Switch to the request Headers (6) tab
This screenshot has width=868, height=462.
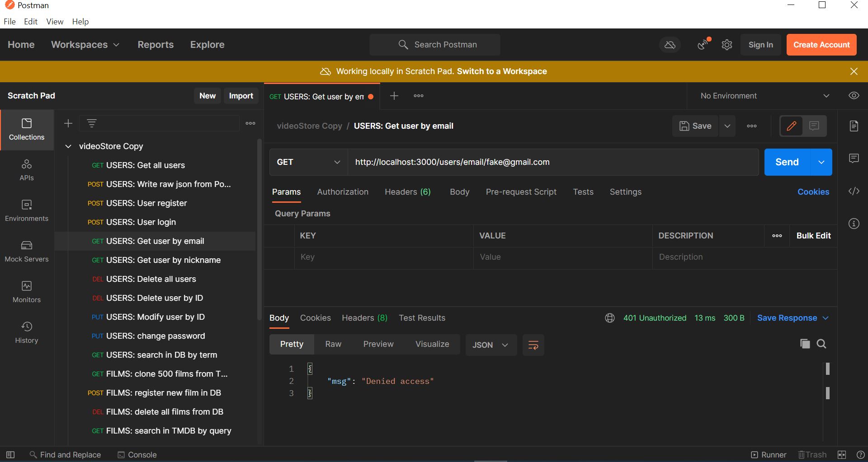(408, 192)
